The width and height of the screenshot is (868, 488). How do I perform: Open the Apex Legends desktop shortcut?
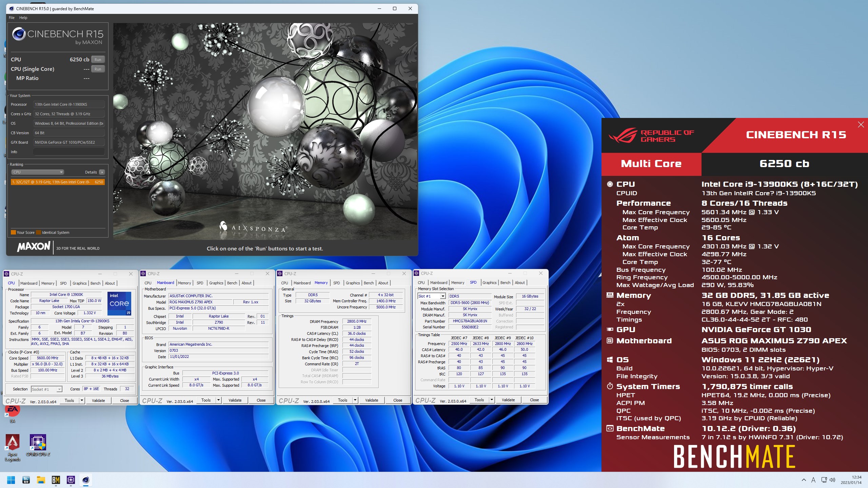tap(13, 448)
